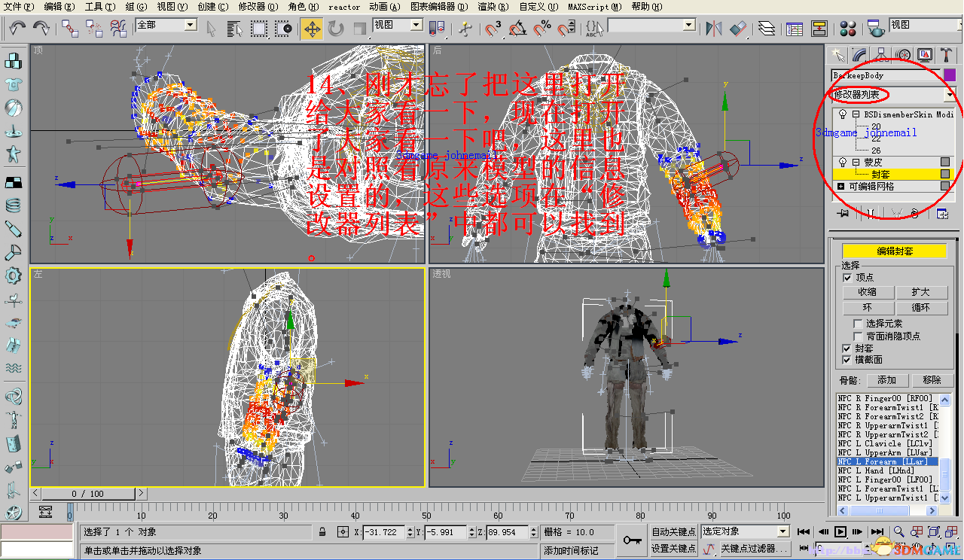
Task: Open the Layer Manager icon
Action: tap(766, 29)
